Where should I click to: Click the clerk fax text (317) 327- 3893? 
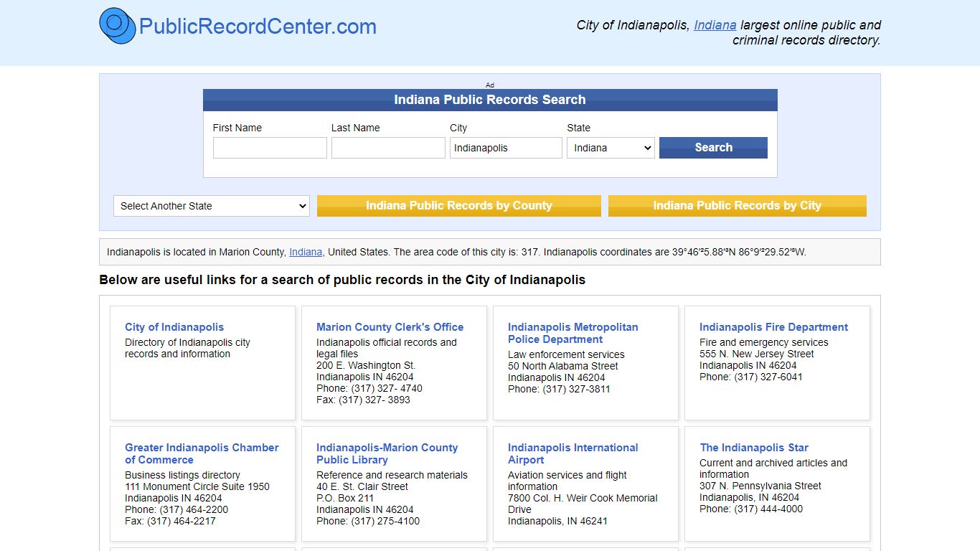tap(374, 400)
